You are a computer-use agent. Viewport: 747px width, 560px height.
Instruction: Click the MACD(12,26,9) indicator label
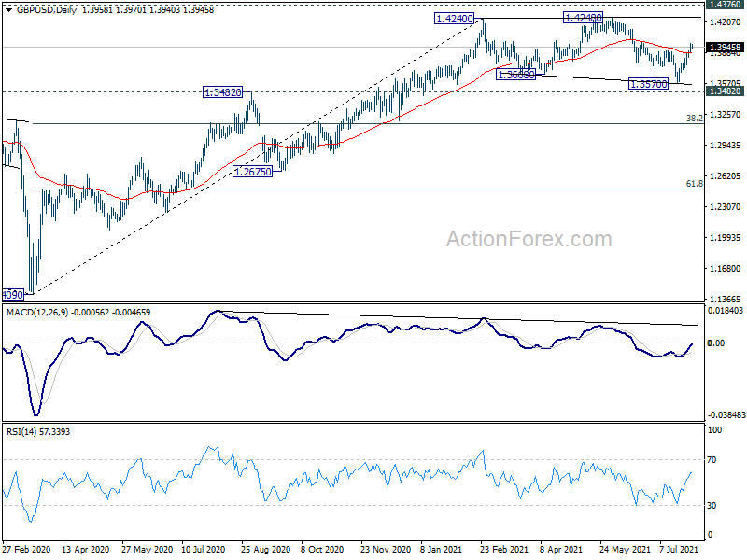click(x=37, y=313)
